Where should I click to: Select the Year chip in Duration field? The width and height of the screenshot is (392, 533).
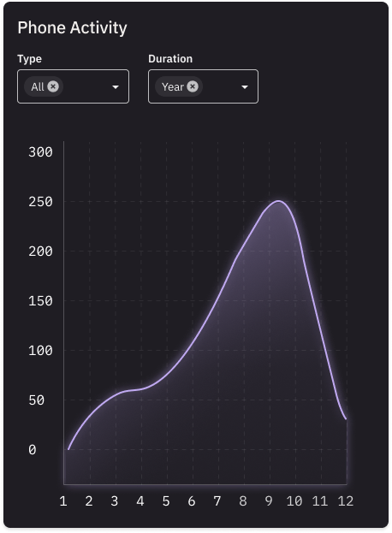point(179,86)
